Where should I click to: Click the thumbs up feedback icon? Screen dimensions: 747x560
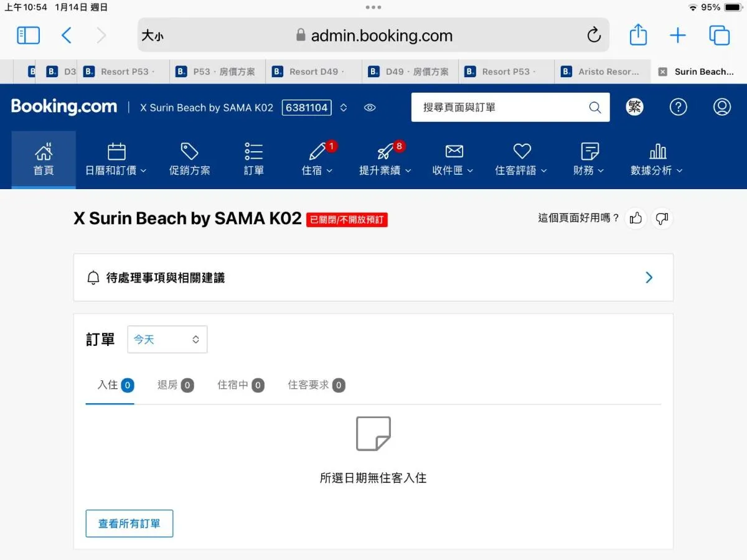tap(636, 218)
